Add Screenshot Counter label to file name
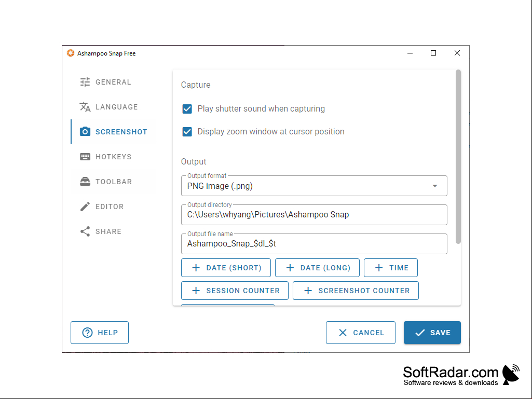 [x=364, y=291]
